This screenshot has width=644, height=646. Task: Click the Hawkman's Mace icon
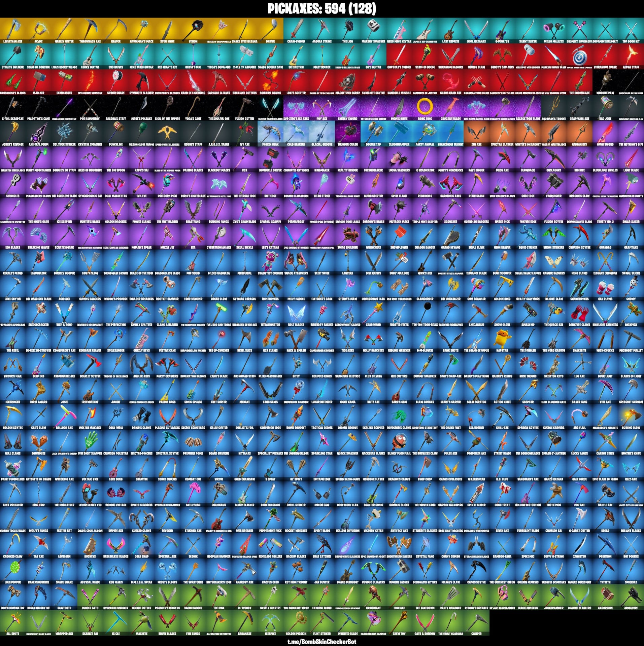142,31
